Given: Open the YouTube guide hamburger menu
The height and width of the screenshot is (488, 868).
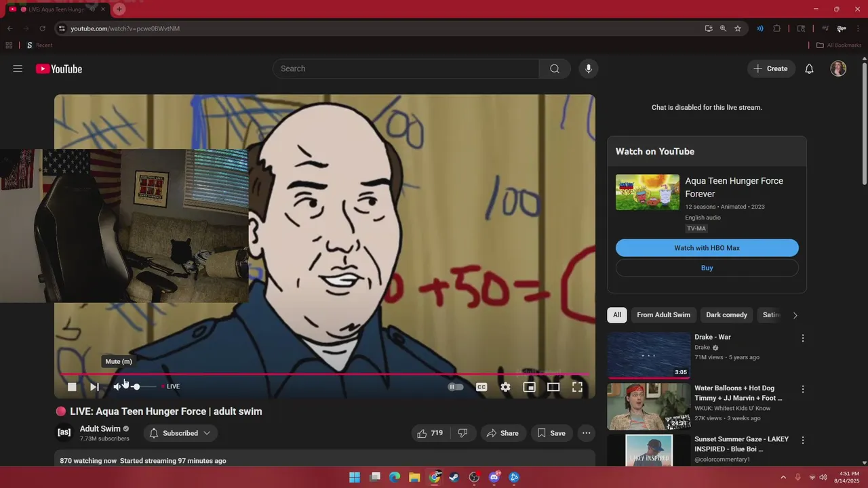Looking at the screenshot, I should click(18, 68).
